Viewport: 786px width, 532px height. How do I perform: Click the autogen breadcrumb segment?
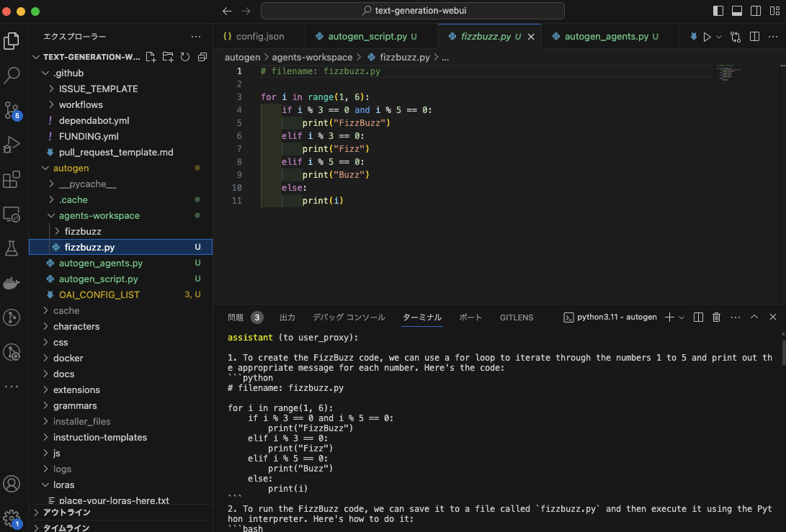[242, 58]
